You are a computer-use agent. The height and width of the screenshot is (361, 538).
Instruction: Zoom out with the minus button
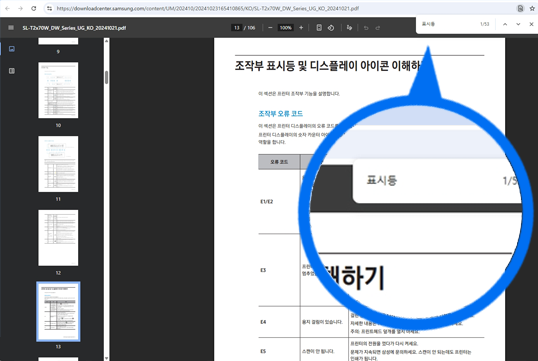[270, 28]
